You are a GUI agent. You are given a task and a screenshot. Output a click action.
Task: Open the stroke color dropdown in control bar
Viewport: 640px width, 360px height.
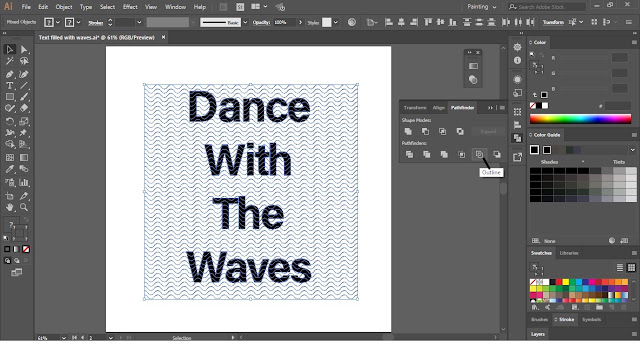pyautogui.click(x=78, y=22)
